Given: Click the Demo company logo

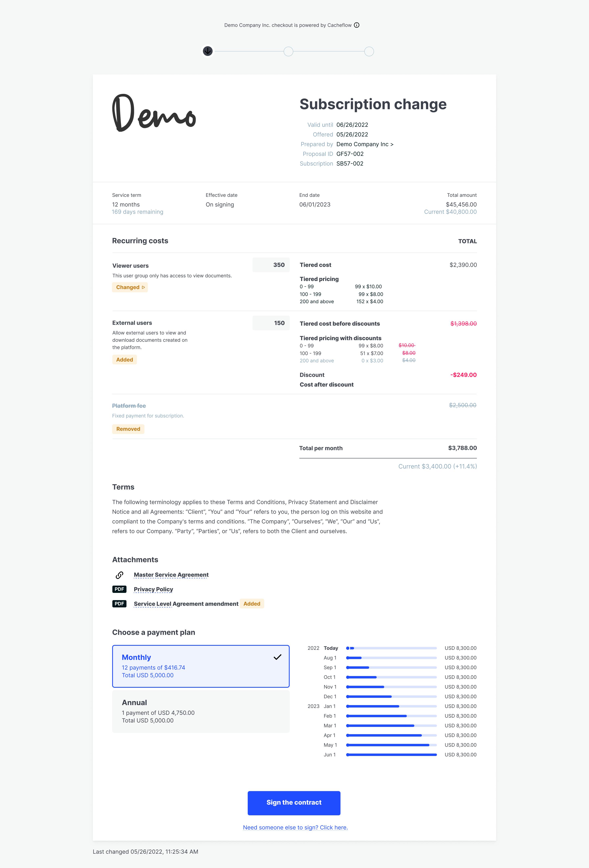Looking at the screenshot, I should [x=154, y=112].
